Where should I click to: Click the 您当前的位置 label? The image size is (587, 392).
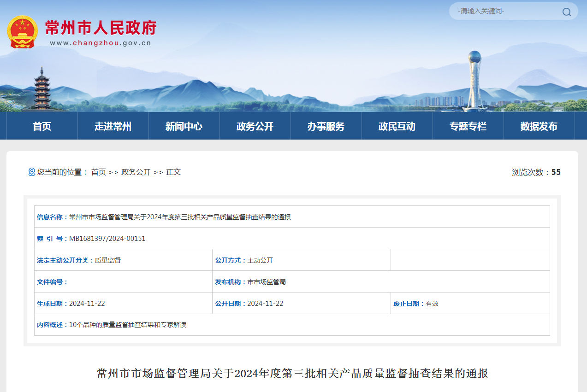coord(62,172)
